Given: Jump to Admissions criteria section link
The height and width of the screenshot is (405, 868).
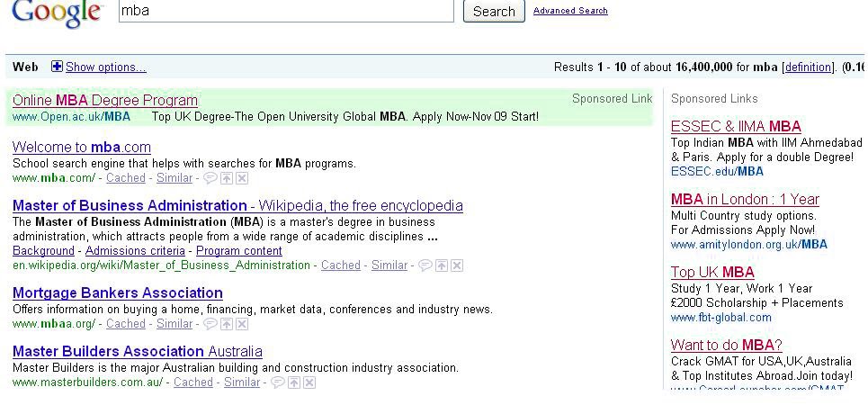Looking at the screenshot, I should click(x=135, y=251).
